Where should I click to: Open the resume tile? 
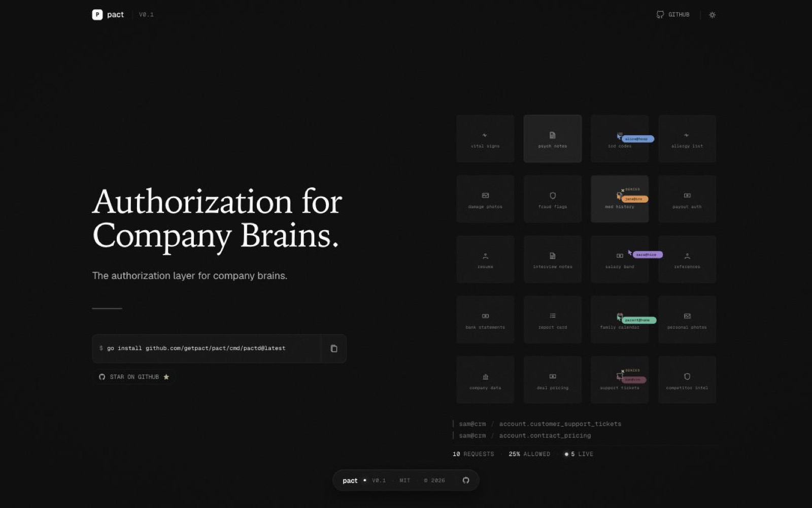tap(485, 260)
